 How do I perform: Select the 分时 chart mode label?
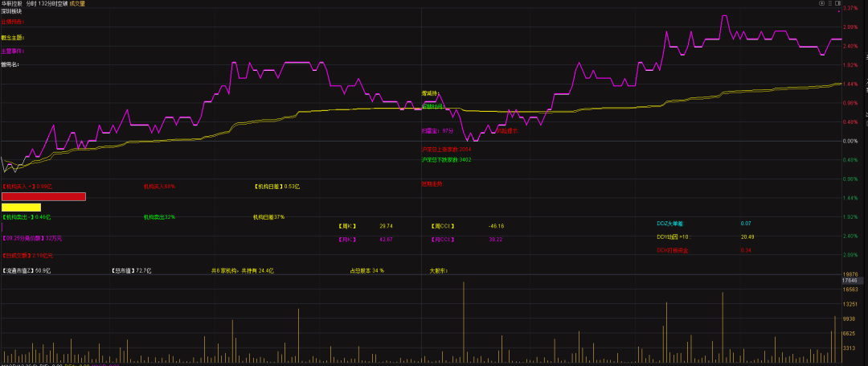pyautogui.click(x=31, y=4)
